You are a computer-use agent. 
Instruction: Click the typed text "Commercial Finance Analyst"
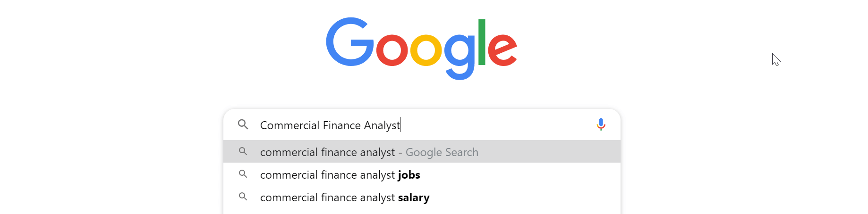pyautogui.click(x=330, y=125)
